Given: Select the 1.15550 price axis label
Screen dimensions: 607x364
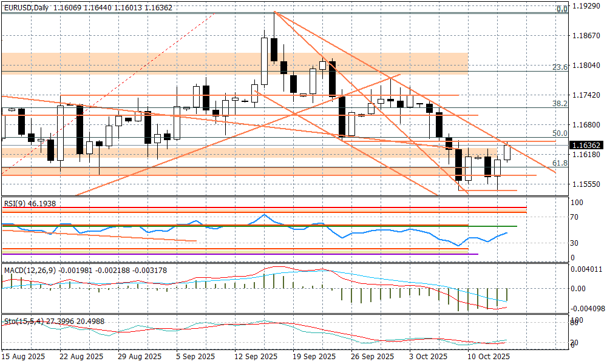Looking at the screenshot, I should (586, 184).
